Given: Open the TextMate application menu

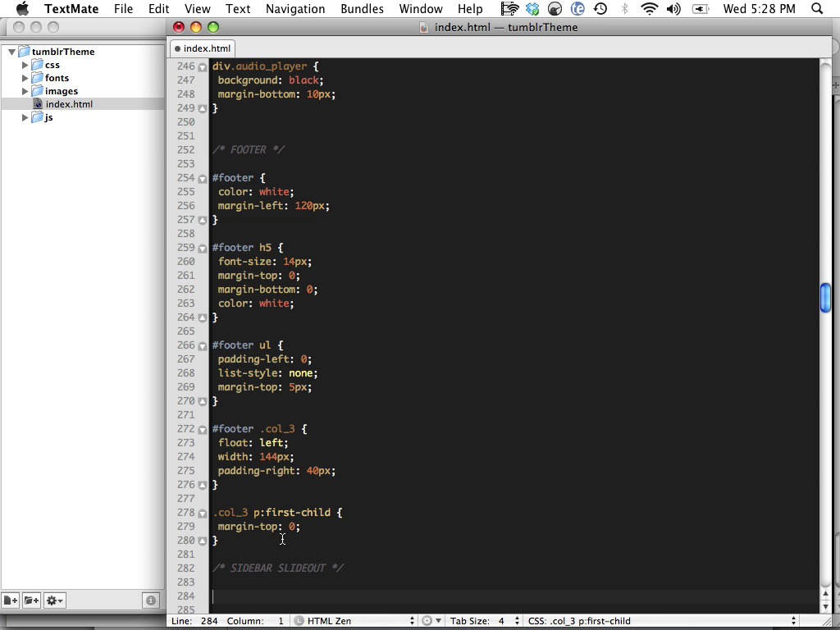Looking at the screenshot, I should pyautogui.click(x=71, y=8).
